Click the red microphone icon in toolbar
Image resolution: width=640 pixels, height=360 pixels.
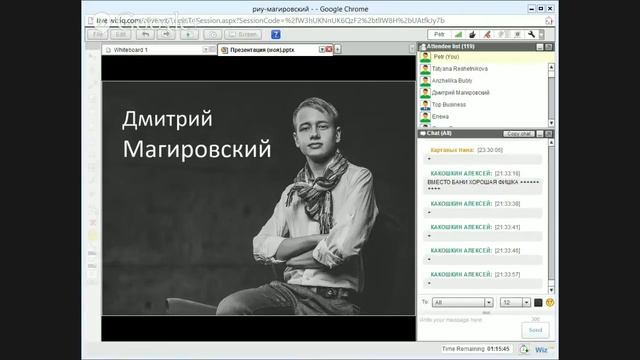(x=487, y=35)
